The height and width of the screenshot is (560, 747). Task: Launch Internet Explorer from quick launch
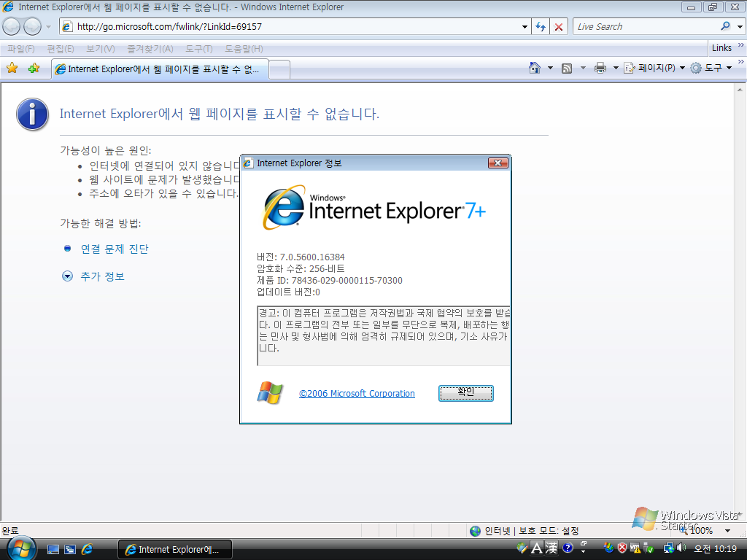(x=88, y=550)
